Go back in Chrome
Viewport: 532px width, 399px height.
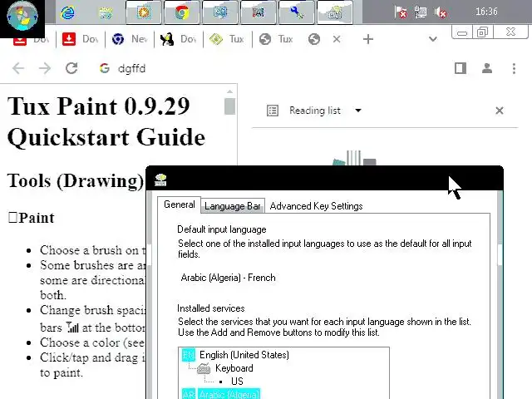pos(18,68)
